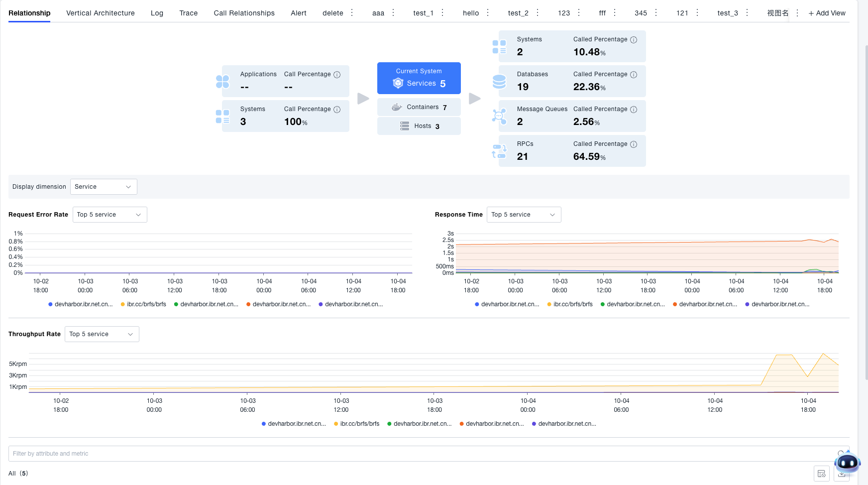Toggle ibr.cc/brfs/brfs series in Response Time legend
868x485 pixels.
tap(573, 304)
